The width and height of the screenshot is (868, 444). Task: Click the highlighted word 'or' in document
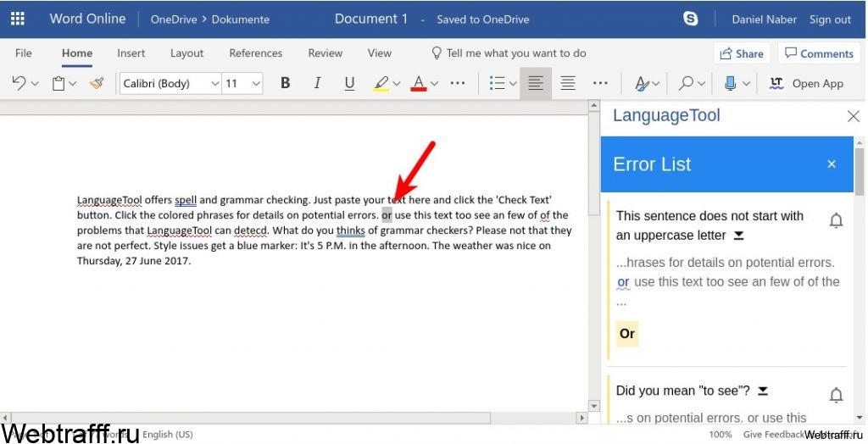tap(387, 215)
